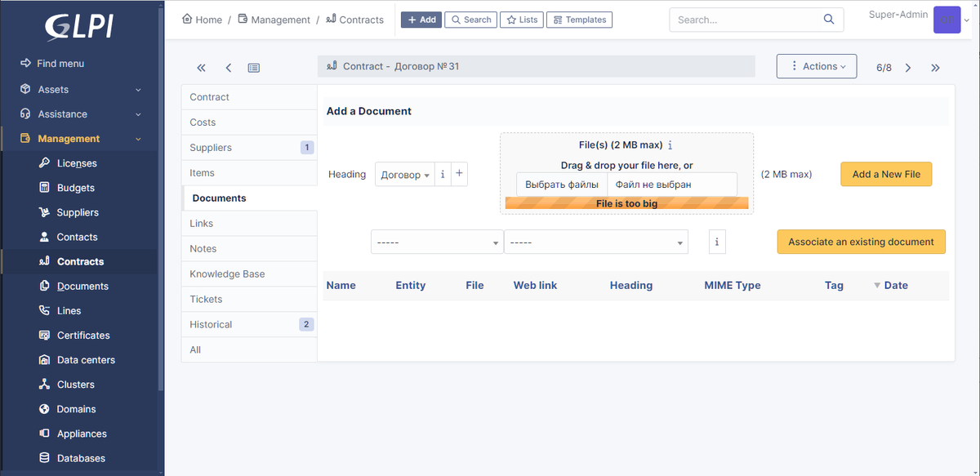Click the GLPI logo
This screenshot has width=980, height=476.
click(x=78, y=25)
